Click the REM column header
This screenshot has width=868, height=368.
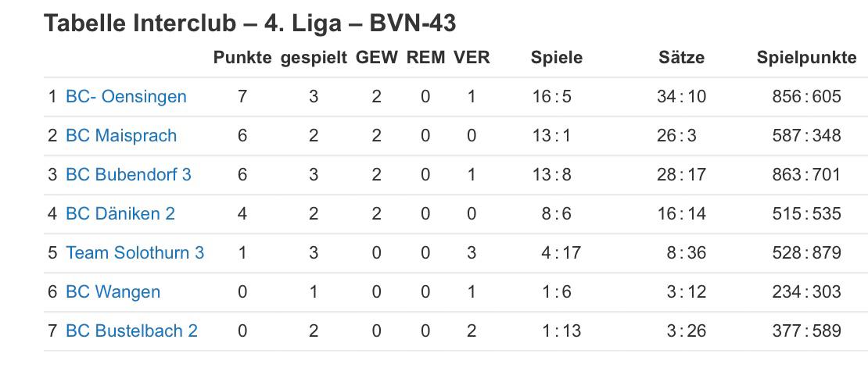click(x=425, y=58)
